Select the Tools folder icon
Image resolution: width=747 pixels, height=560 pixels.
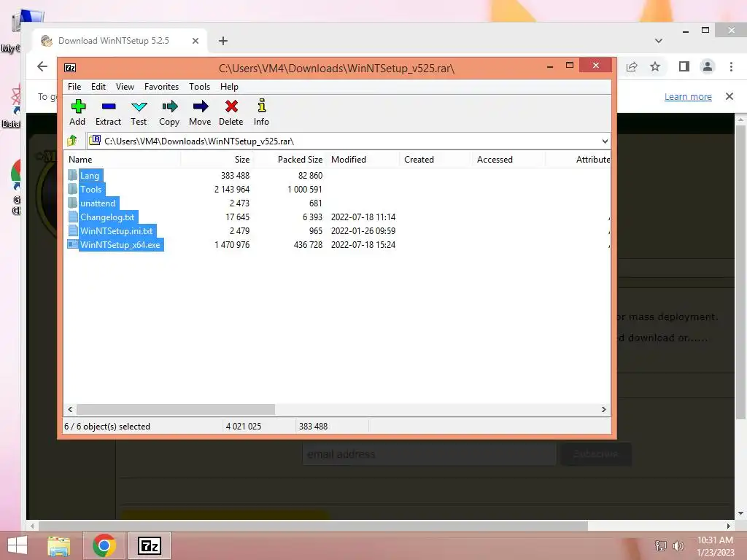pos(72,189)
